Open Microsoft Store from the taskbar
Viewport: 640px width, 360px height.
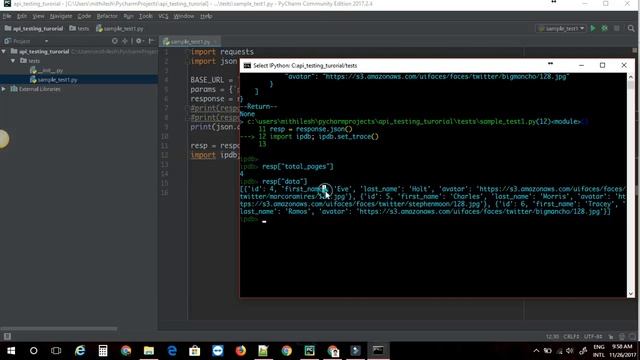coord(195,351)
